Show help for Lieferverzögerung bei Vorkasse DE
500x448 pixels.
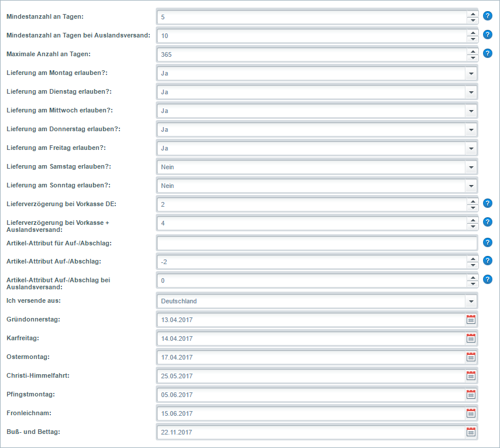(487, 203)
